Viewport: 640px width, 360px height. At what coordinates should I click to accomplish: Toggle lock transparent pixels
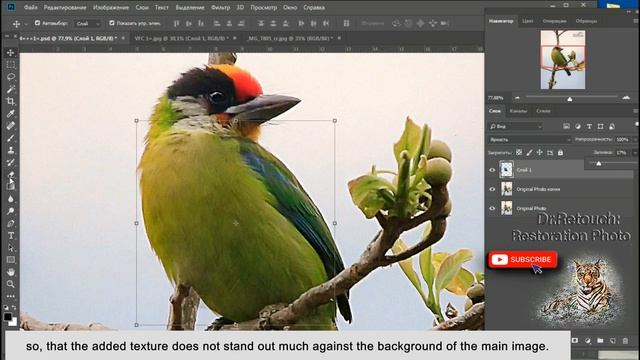coord(519,152)
